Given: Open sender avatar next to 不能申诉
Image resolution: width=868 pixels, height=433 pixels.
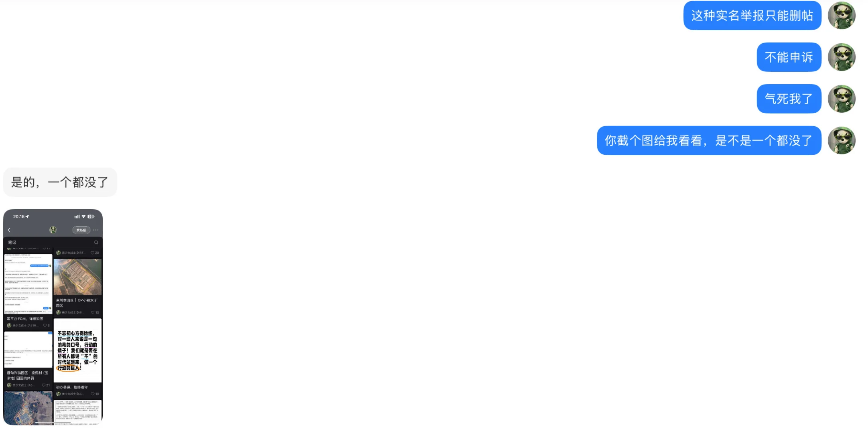Looking at the screenshot, I should pos(842,57).
